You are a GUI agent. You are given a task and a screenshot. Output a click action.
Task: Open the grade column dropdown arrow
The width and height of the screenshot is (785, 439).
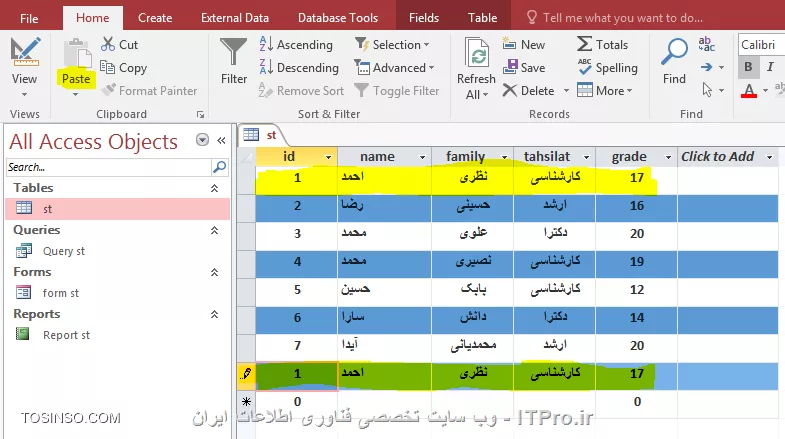[668, 157]
